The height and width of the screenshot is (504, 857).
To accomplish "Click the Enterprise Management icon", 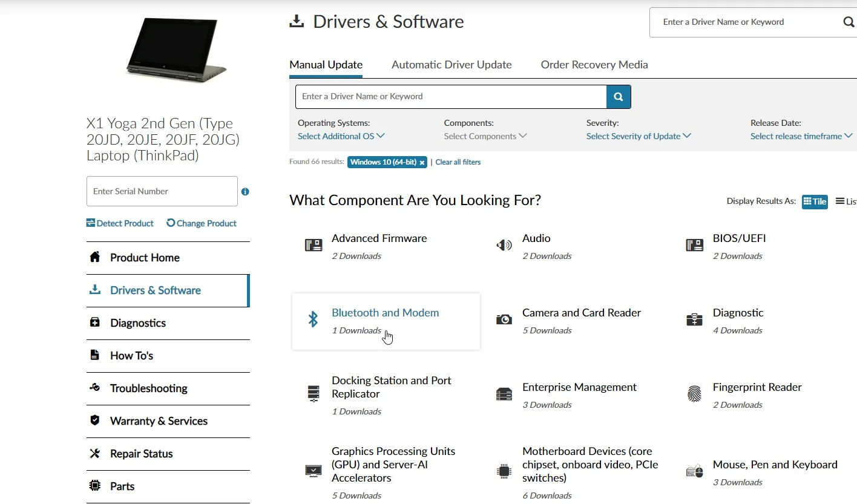I will point(504,394).
